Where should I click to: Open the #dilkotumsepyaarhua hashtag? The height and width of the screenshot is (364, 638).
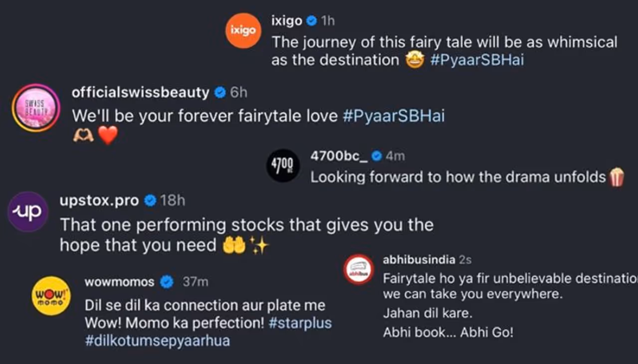[x=158, y=341]
